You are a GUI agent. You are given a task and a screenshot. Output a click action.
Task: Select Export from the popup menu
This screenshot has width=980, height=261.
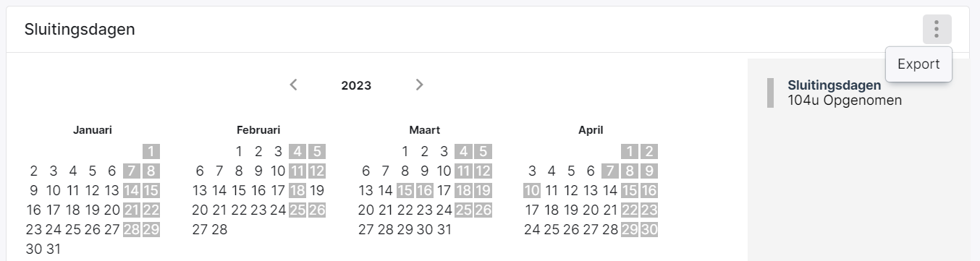point(918,64)
